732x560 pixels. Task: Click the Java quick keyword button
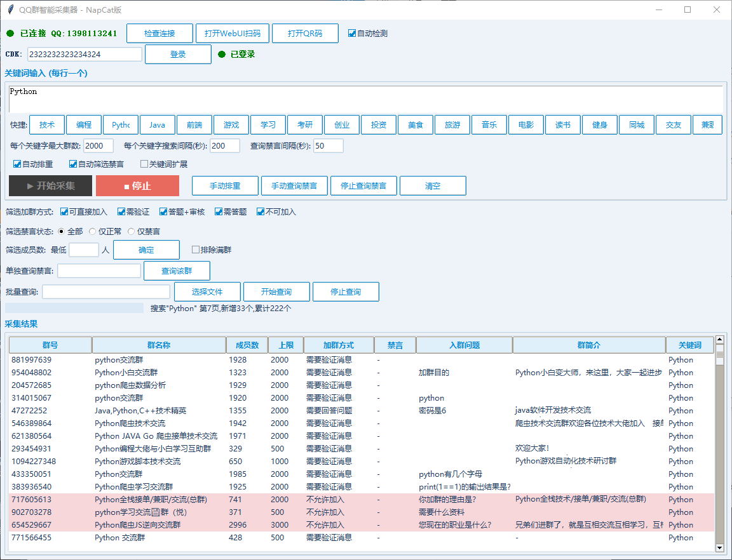(x=158, y=124)
